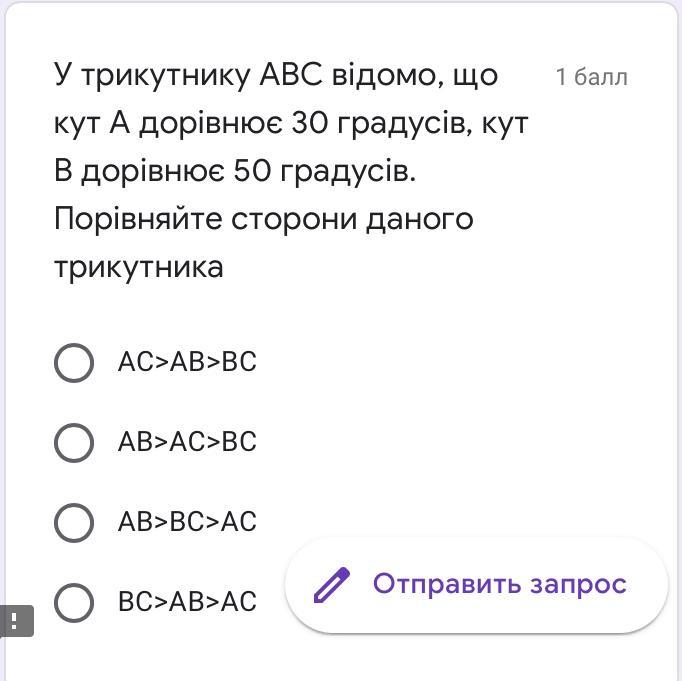Choose the AB>AC>BC radio circle
Viewport: 682px width, 681px height.
[x=74, y=442]
